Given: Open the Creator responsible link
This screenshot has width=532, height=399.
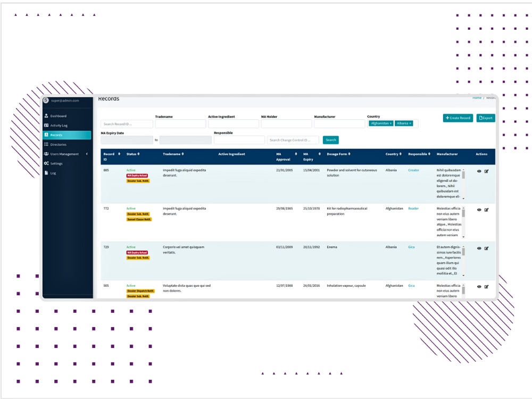Looking at the screenshot, I should coord(413,170).
